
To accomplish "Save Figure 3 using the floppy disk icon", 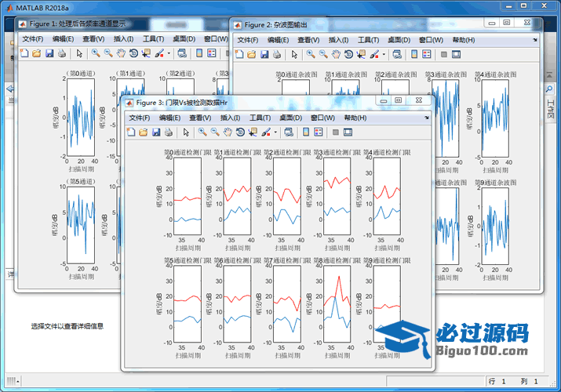I will [156, 132].
